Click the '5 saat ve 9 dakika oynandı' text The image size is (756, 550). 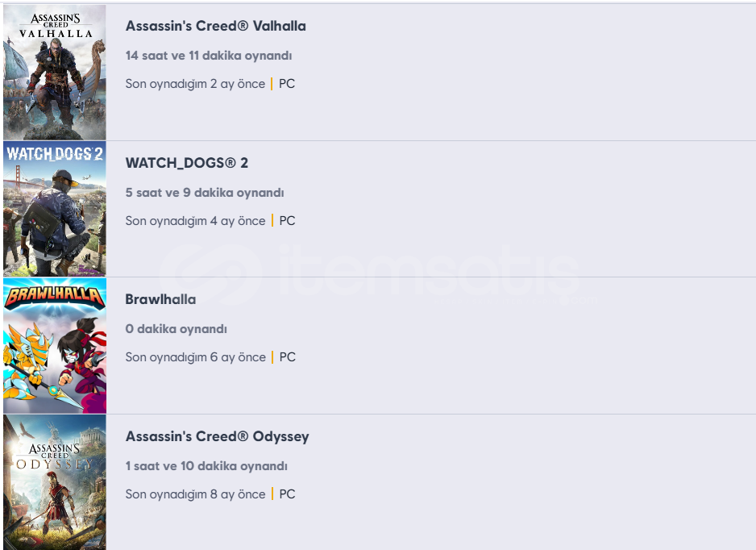[205, 193]
